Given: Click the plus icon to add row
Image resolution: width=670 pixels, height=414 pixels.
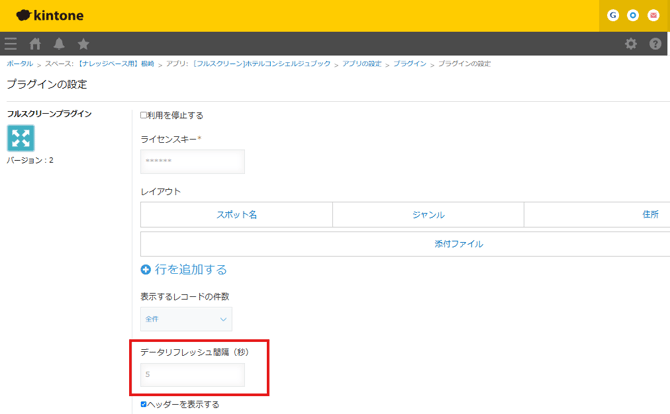Looking at the screenshot, I should [146, 269].
